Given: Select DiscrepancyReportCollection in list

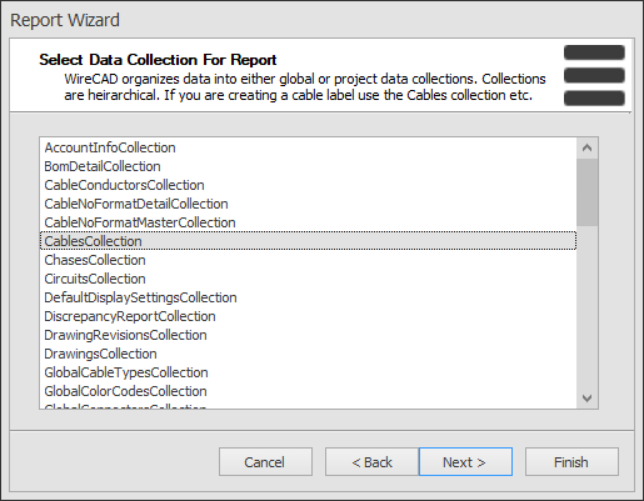Looking at the screenshot, I should 130,316.
